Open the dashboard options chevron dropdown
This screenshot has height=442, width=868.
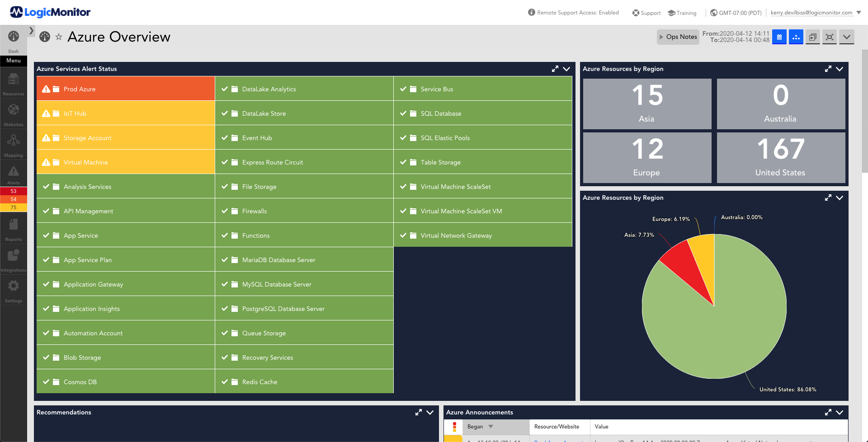[x=847, y=37]
